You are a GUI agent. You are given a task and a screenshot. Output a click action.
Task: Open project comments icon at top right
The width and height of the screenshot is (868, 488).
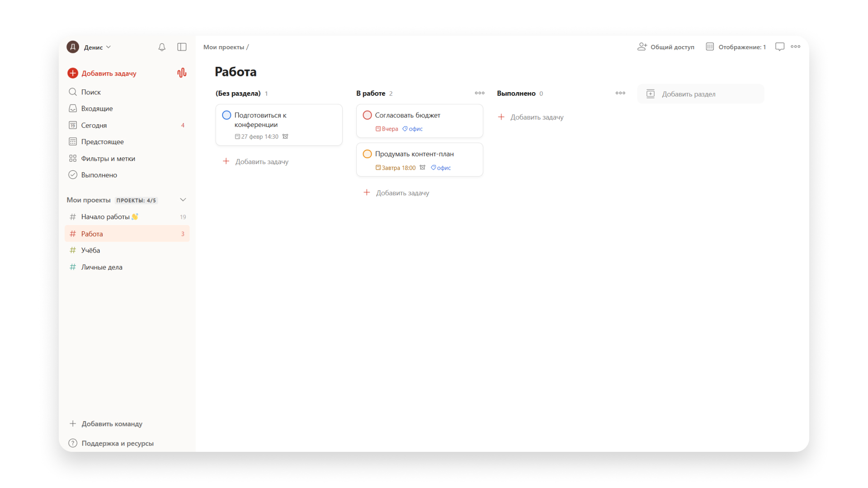(780, 47)
